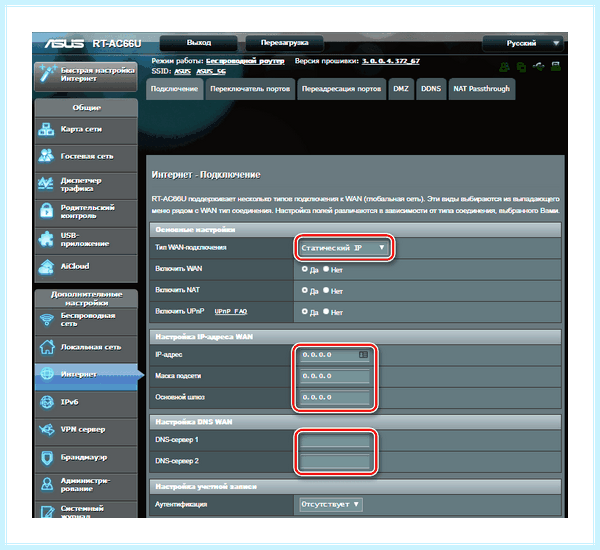Open the Traffic Manager (Диспетчер трафика) icon
The height and width of the screenshot is (550, 600).
coord(46,183)
